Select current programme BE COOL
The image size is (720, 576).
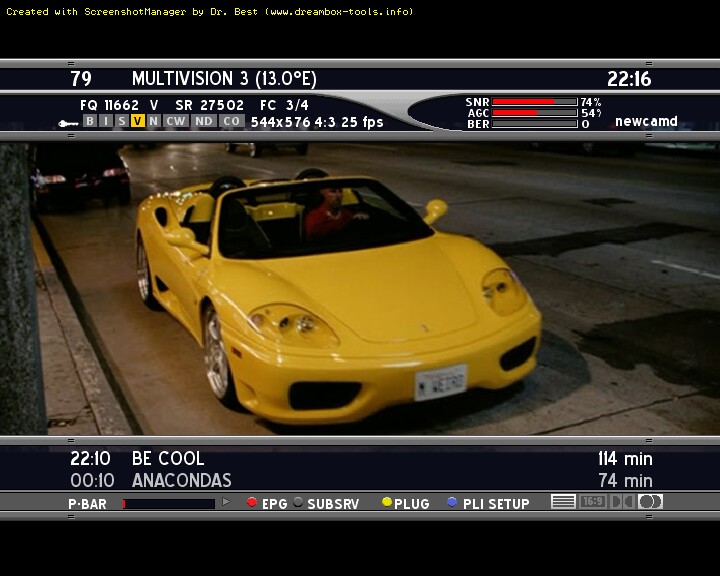pyautogui.click(x=168, y=458)
